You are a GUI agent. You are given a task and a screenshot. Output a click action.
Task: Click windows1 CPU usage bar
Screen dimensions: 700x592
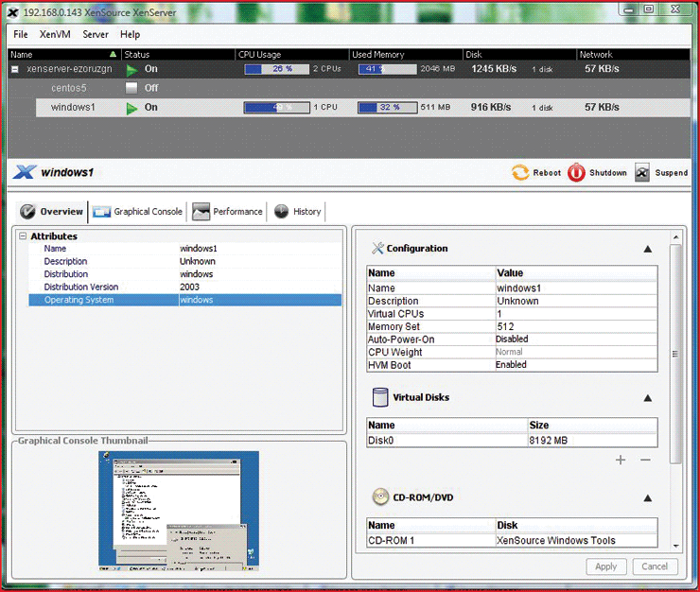pos(277,108)
